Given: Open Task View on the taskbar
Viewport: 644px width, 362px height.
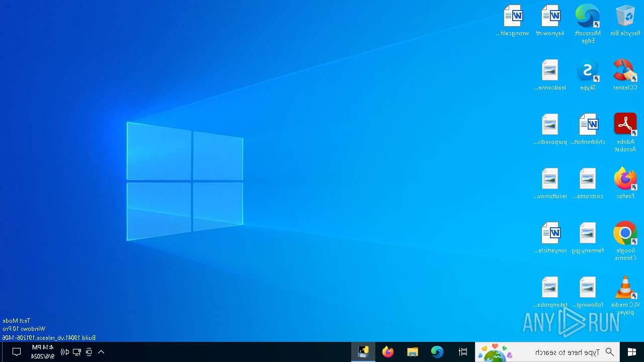Looking at the screenshot, I should point(463,352).
